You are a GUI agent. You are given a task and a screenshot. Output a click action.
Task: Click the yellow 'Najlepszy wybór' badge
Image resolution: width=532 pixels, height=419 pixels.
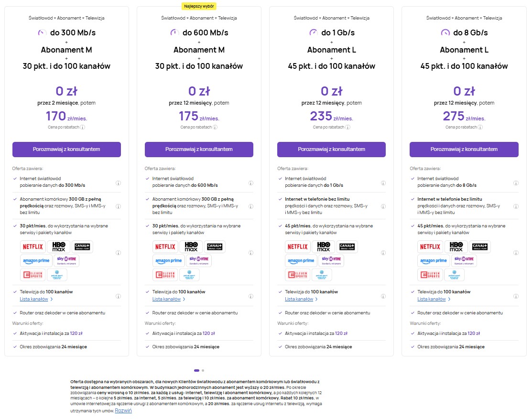199,6
